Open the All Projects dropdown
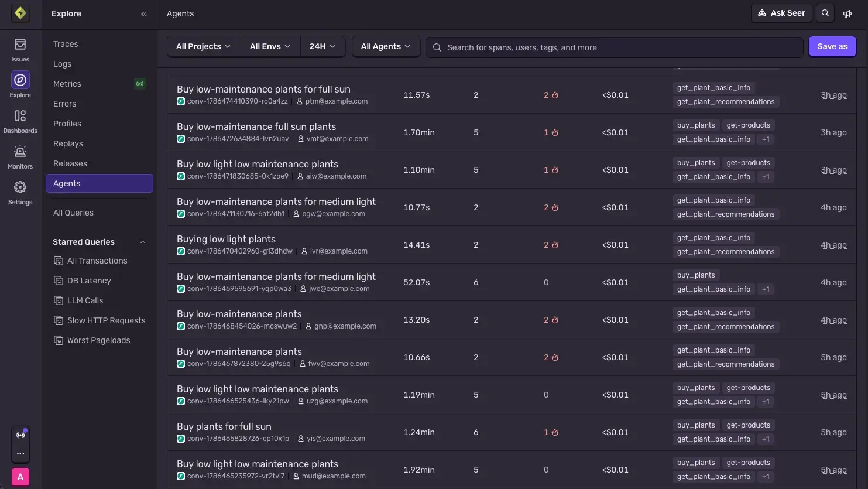This screenshot has height=489, width=868. [203, 46]
